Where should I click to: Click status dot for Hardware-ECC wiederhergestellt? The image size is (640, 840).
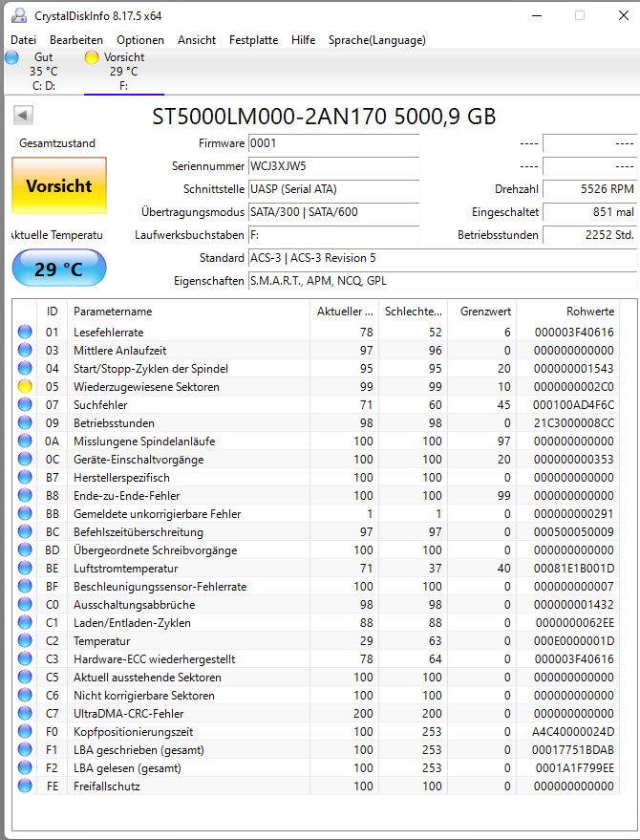[25, 659]
